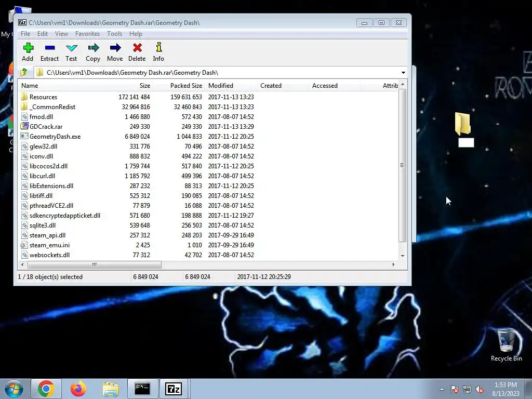Click the volume tray icon
532x399 pixels.
click(480, 389)
